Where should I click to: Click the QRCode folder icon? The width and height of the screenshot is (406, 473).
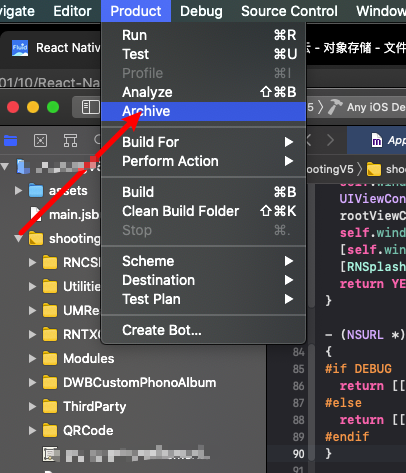[50, 430]
